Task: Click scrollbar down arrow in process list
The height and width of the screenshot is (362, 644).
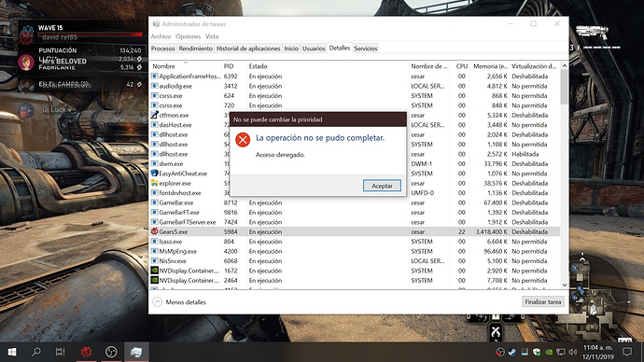Action: [x=565, y=285]
